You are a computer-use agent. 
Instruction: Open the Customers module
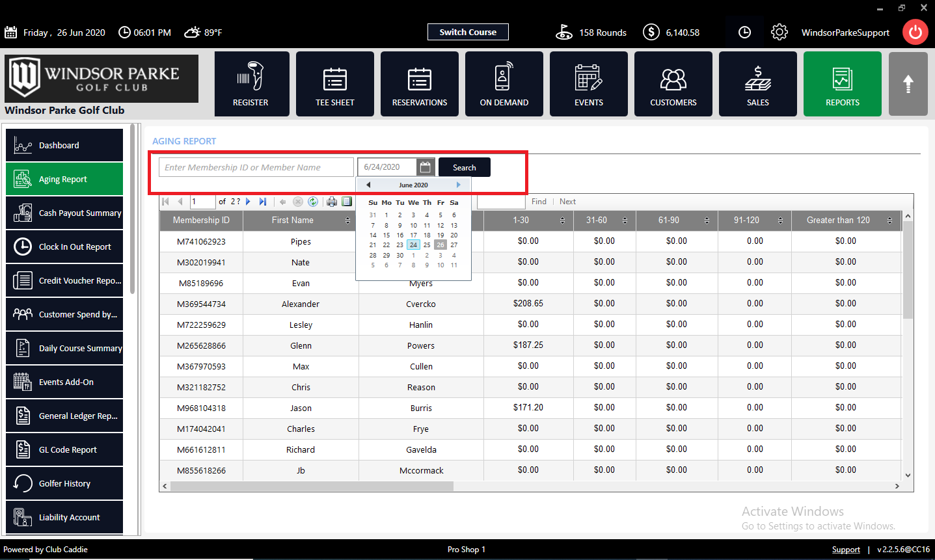673,84
